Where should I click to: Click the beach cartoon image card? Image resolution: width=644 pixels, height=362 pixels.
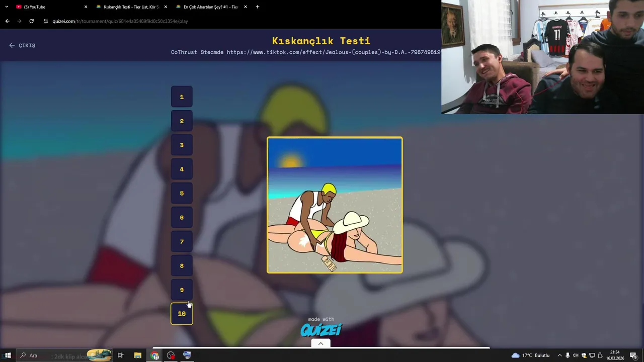[335, 205]
